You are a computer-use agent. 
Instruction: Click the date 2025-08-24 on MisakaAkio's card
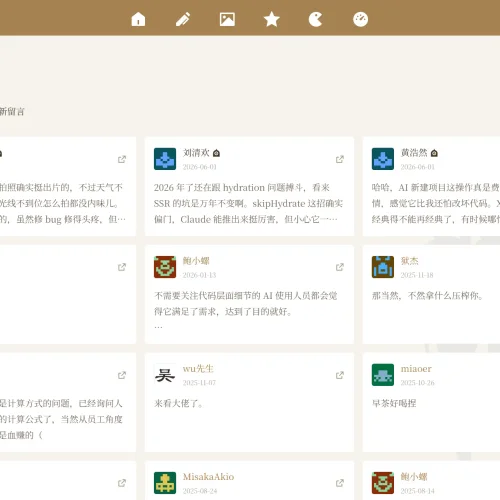point(200,491)
